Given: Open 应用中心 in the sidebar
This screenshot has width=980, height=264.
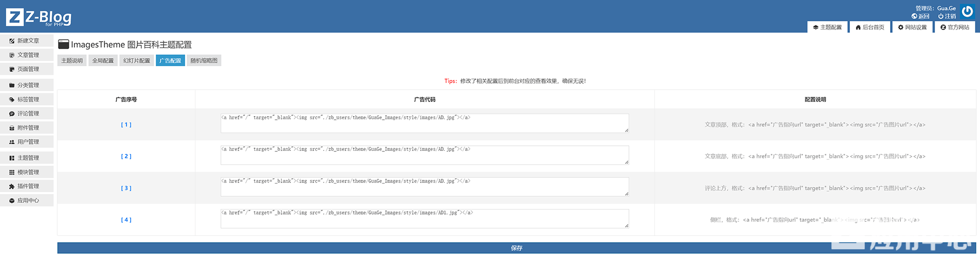Looking at the screenshot, I should click(x=28, y=201).
